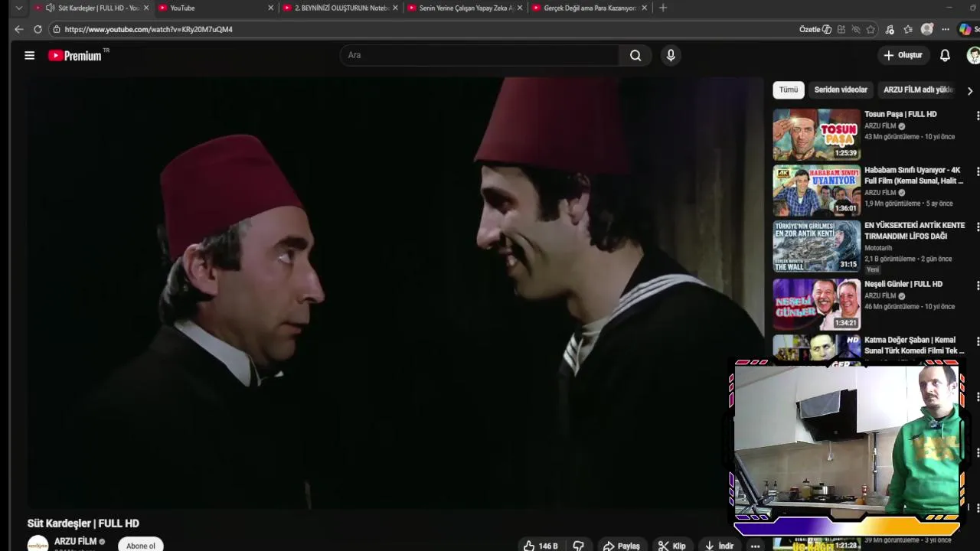Open Hababam Sınıfı Uyanıyor - 4K title
The height and width of the screenshot is (551, 980).
[x=913, y=175]
